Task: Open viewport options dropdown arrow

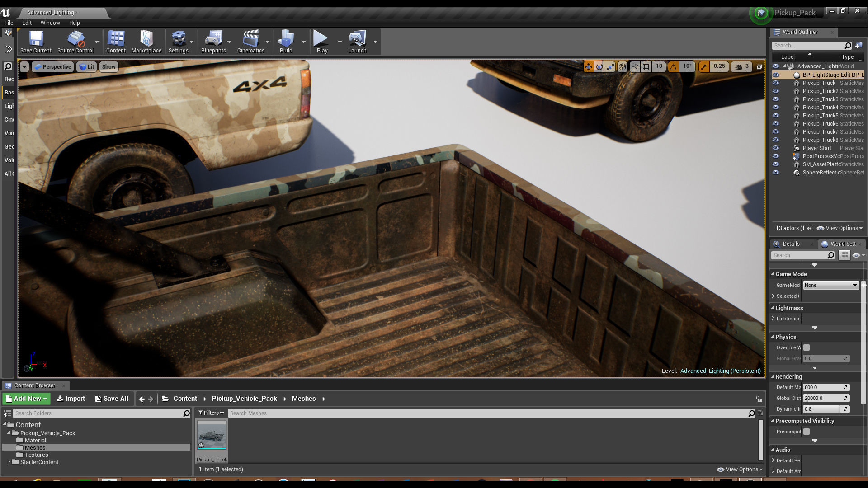Action: 24,67
